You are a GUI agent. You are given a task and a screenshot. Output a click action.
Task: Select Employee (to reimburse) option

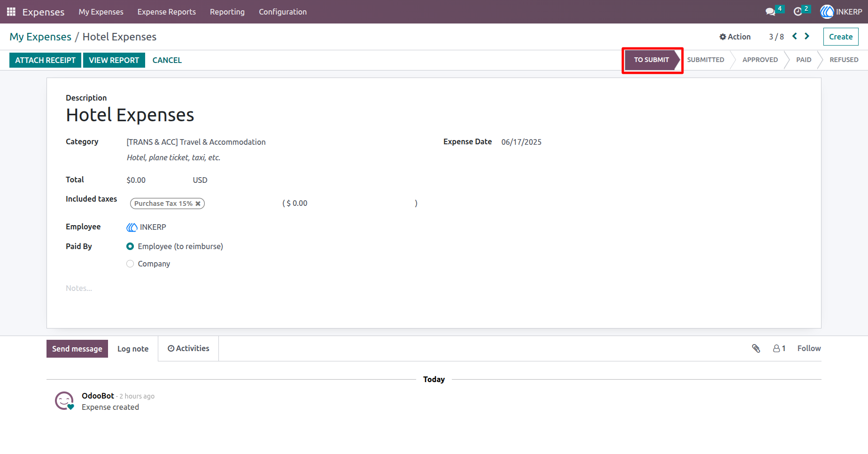[130, 246]
